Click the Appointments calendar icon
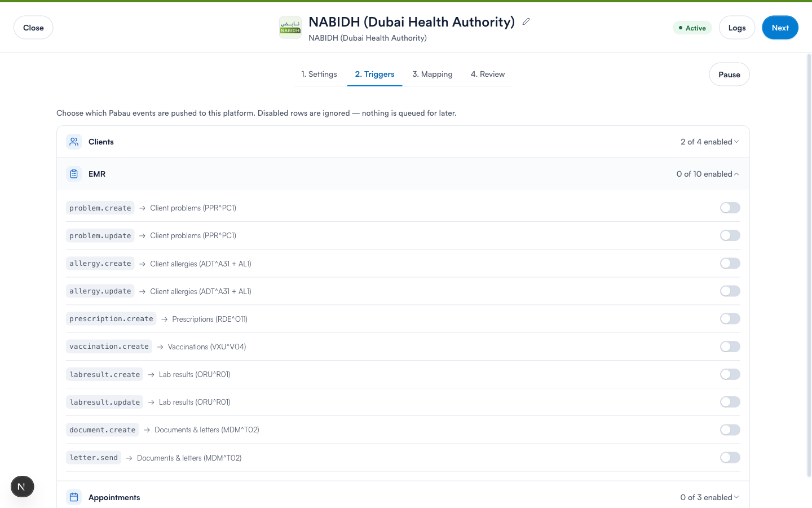 tap(74, 497)
